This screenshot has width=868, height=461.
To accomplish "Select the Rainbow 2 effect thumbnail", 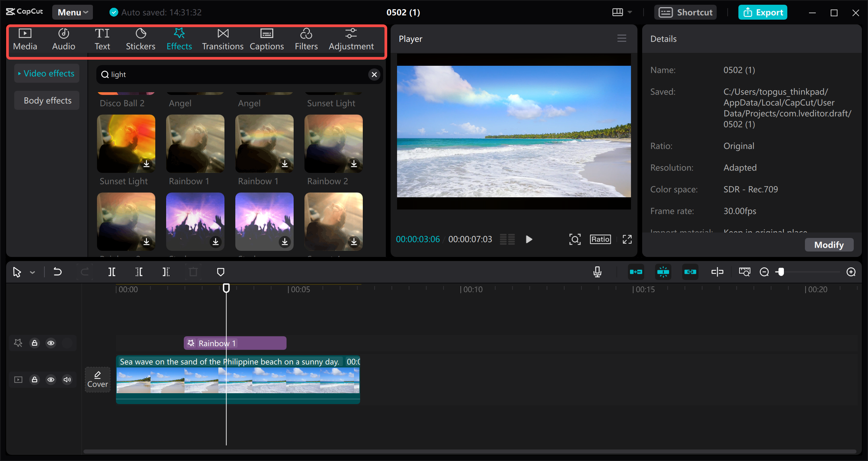I will (333, 143).
